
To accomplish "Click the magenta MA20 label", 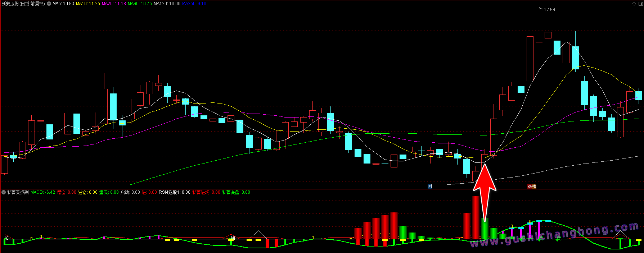I will click(x=114, y=4).
